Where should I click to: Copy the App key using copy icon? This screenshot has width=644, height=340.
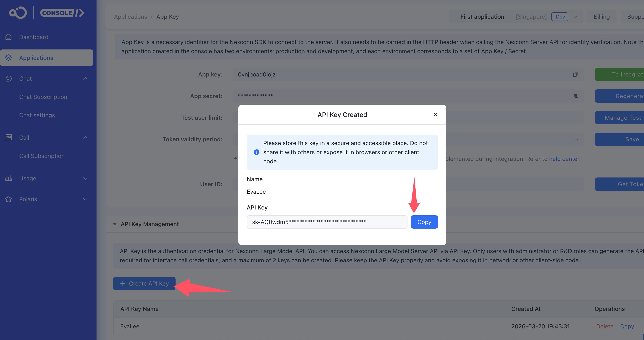[x=575, y=74]
